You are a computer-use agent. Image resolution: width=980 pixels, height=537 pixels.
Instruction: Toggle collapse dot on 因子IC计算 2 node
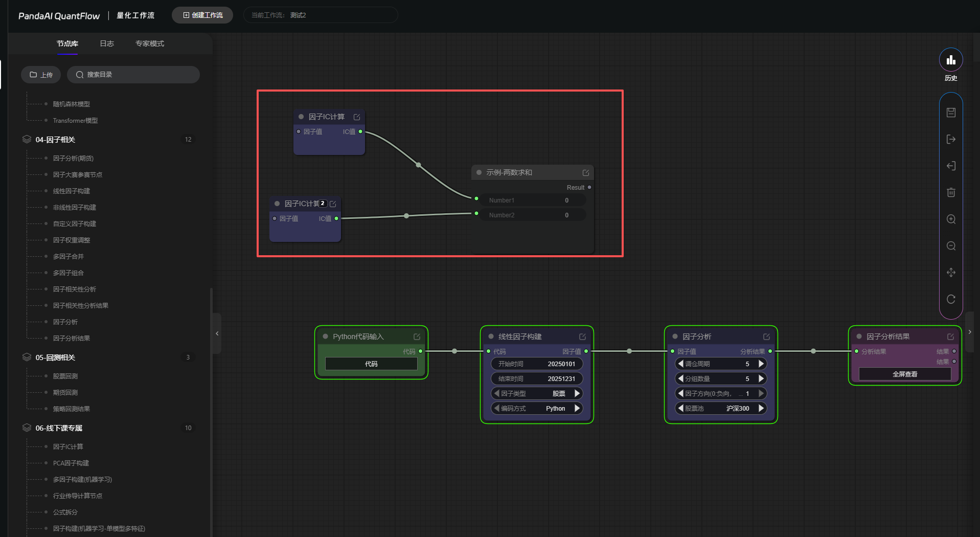[277, 204]
